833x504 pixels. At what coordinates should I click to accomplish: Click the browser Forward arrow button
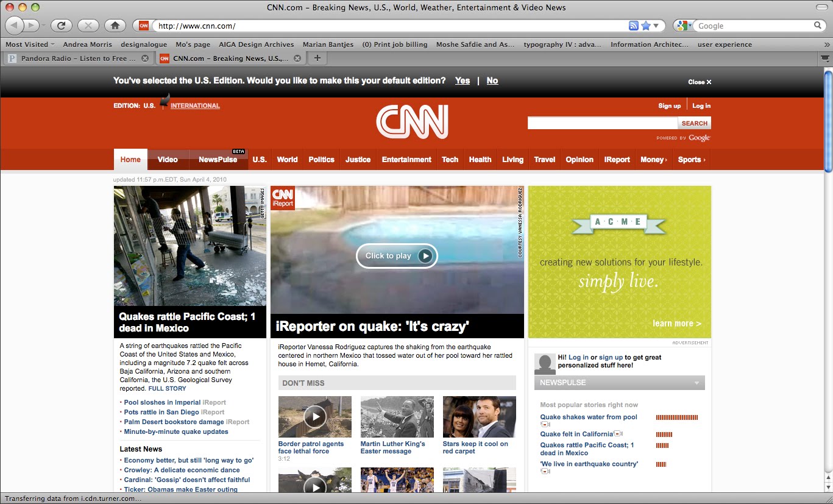point(32,25)
